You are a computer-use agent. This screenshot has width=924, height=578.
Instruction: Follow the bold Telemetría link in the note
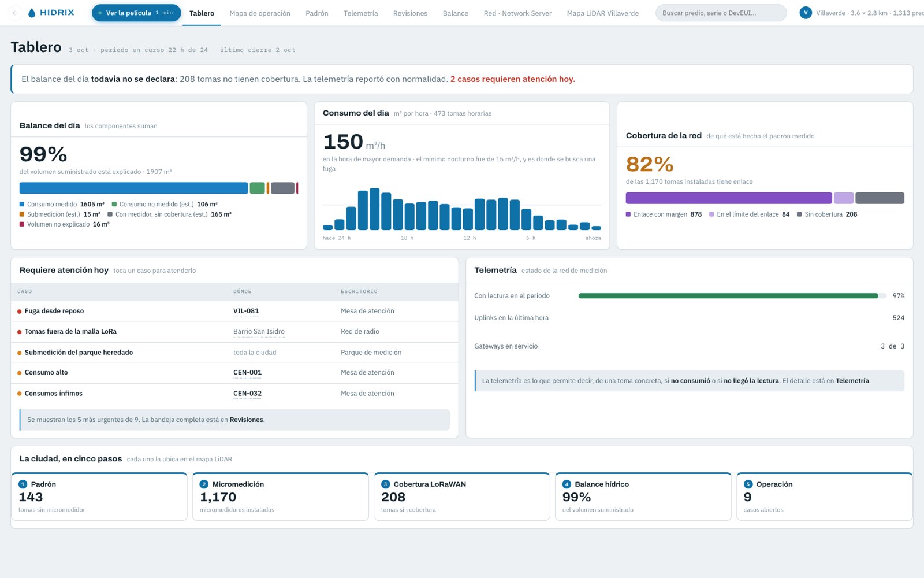(x=852, y=381)
